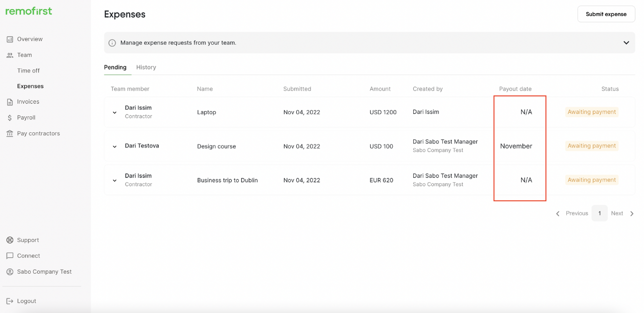Select the Pending tab

pyautogui.click(x=115, y=67)
